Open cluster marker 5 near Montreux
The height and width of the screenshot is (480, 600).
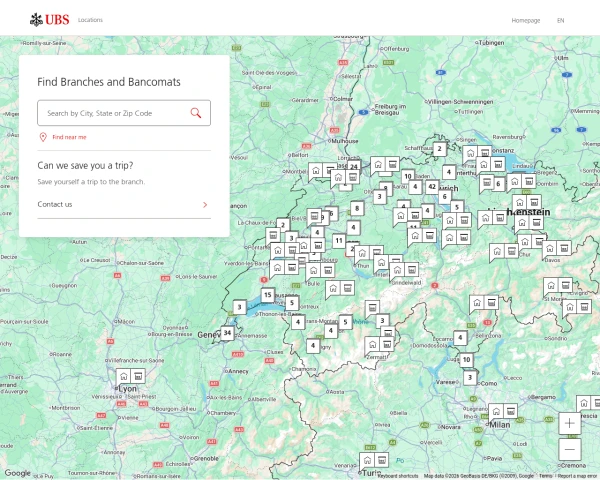(x=292, y=303)
